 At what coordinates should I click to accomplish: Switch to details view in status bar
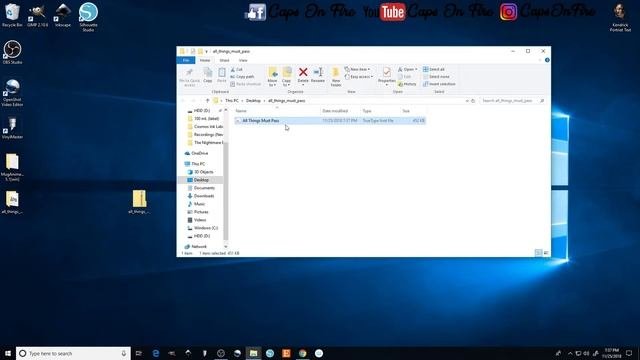point(538,253)
